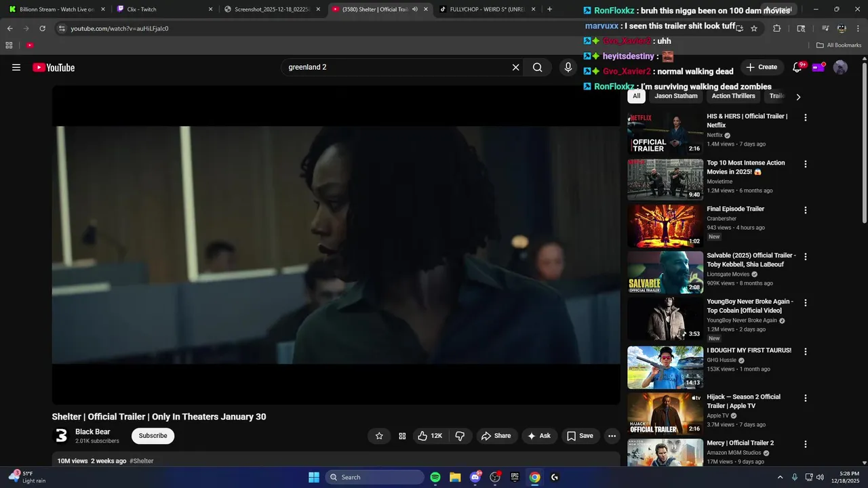Open Chrome extensions puzzle icon
868x488 pixels.
click(x=777, y=28)
